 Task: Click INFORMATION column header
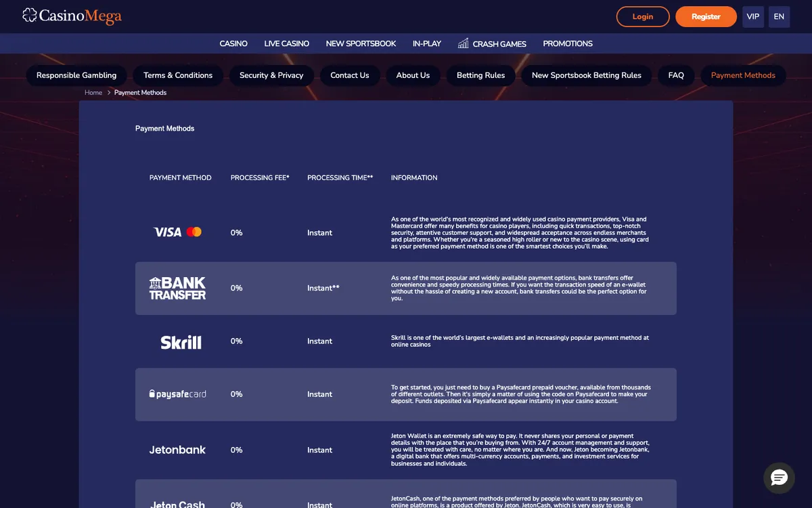coord(414,178)
